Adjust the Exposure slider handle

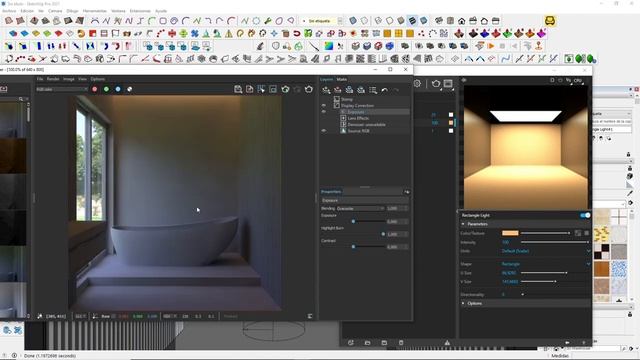pyautogui.click(x=353, y=221)
